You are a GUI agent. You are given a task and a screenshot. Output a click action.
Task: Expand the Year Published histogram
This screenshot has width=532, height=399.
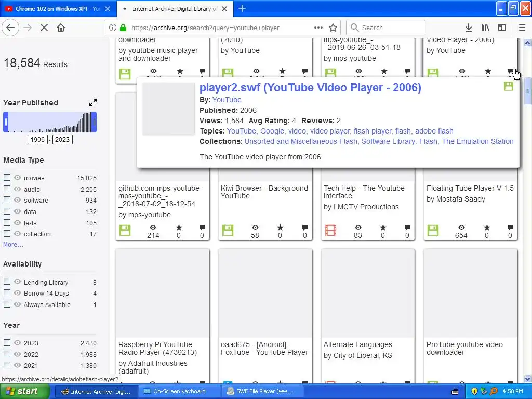[x=92, y=102]
